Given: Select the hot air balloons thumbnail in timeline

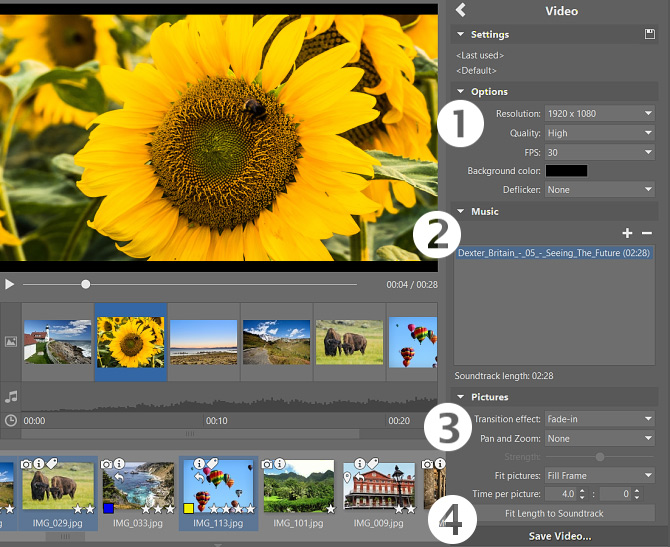Looking at the screenshot, I should 413,342.
